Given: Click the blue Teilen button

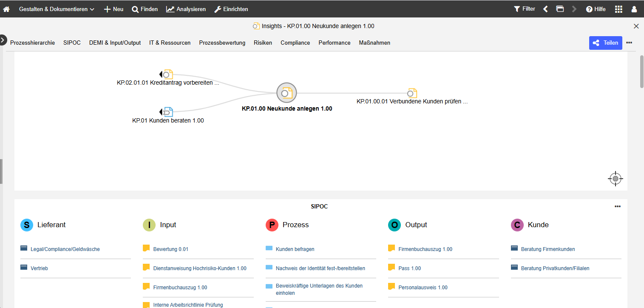Looking at the screenshot, I should pyautogui.click(x=605, y=43).
